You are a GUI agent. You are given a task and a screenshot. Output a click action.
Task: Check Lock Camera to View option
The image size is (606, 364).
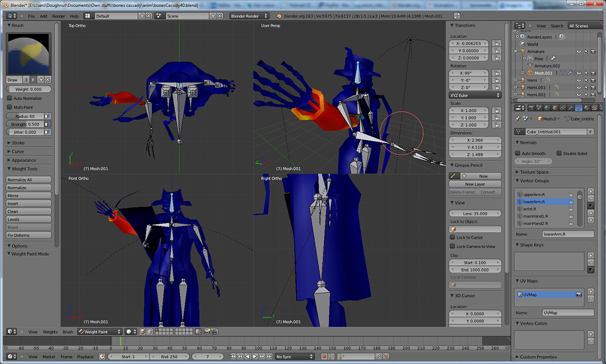[x=452, y=246]
